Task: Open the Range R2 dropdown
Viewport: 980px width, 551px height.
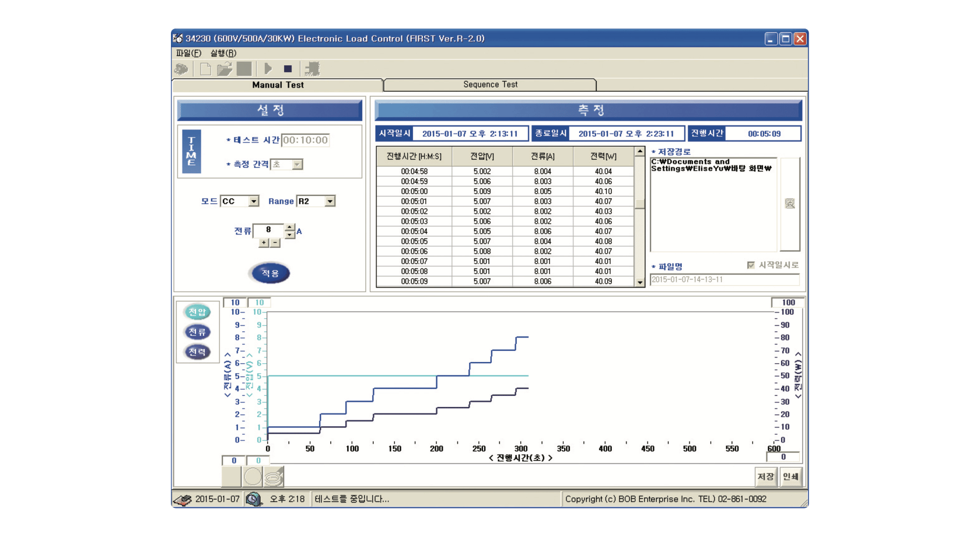Action: [x=330, y=201]
